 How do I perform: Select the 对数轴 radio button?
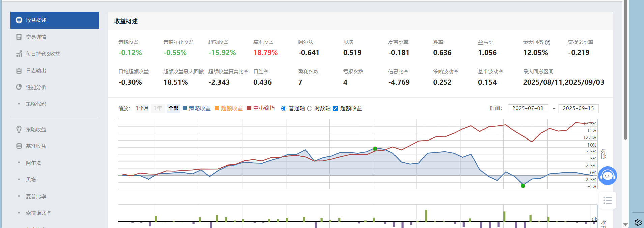tap(310, 108)
